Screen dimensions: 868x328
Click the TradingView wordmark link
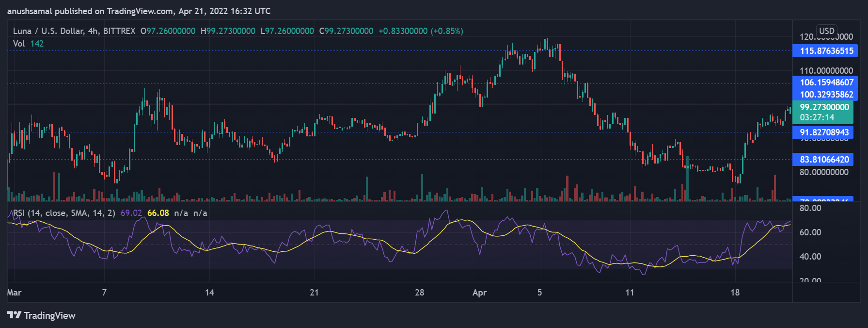[49, 315]
